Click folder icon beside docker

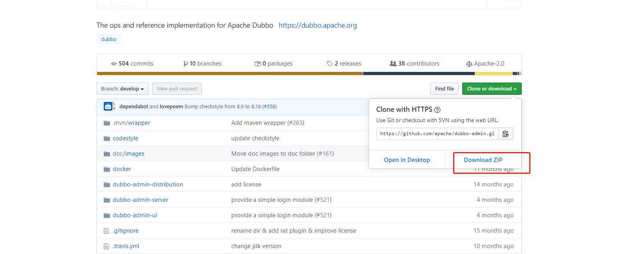[106, 169]
